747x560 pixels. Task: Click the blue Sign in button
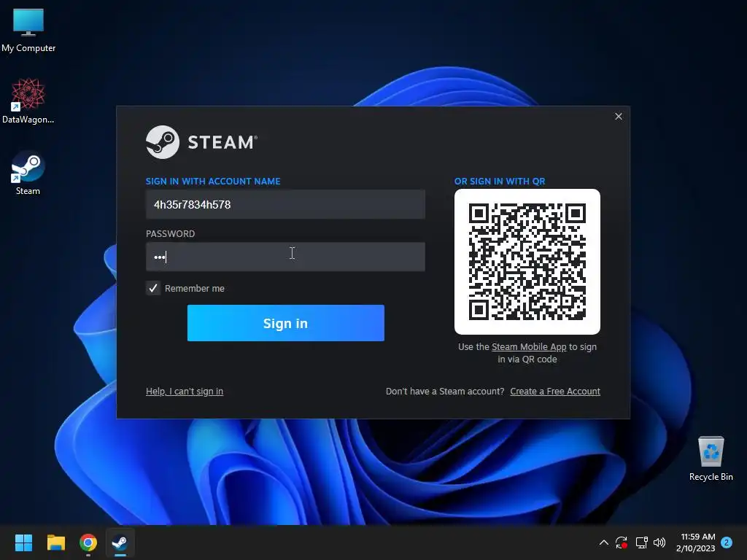pyautogui.click(x=285, y=323)
